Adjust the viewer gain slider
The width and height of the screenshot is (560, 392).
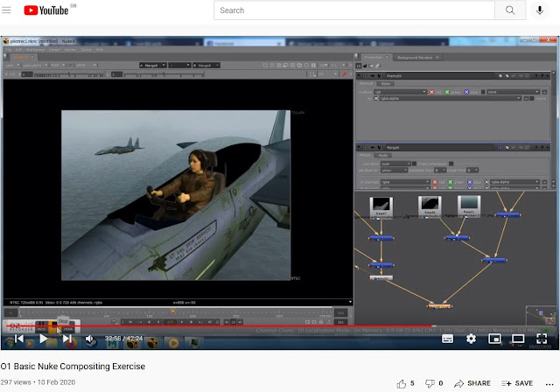[x=68, y=74]
